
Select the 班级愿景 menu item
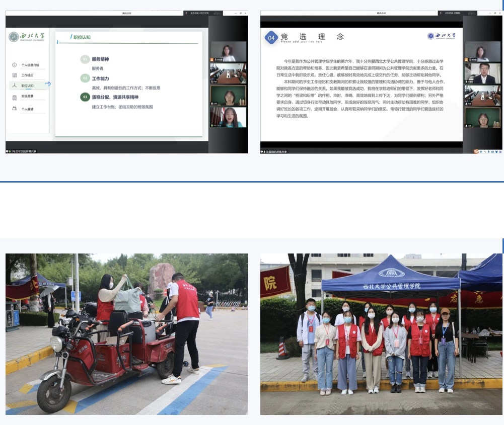[27, 97]
